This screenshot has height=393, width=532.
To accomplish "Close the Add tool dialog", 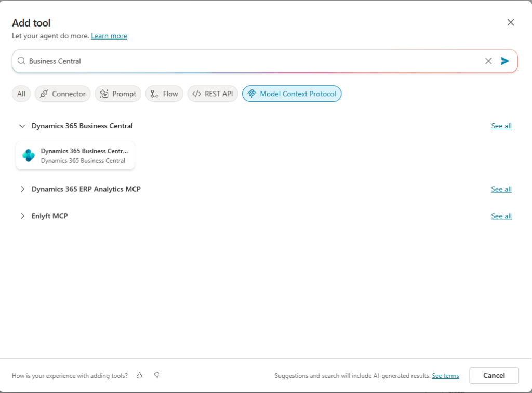I will coord(511,22).
